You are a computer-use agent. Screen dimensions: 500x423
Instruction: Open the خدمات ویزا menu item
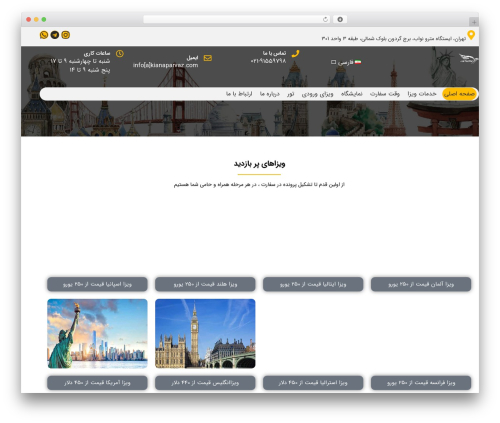422,94
